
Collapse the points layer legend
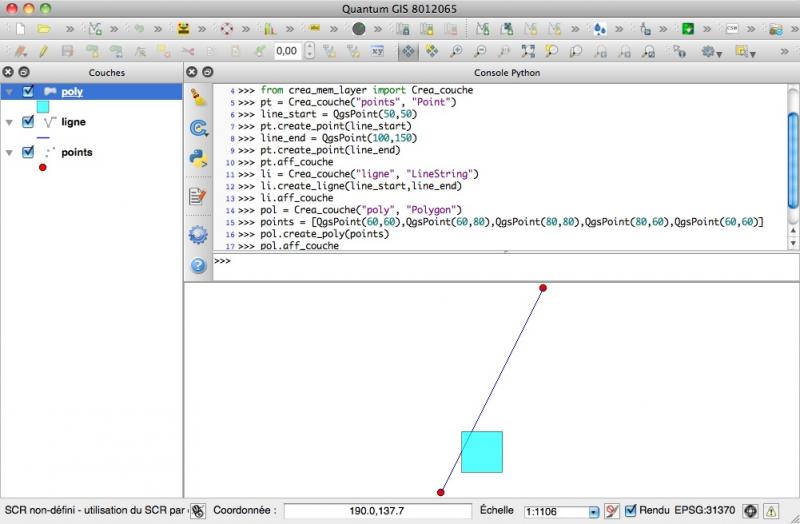click(x=9, y=153)
